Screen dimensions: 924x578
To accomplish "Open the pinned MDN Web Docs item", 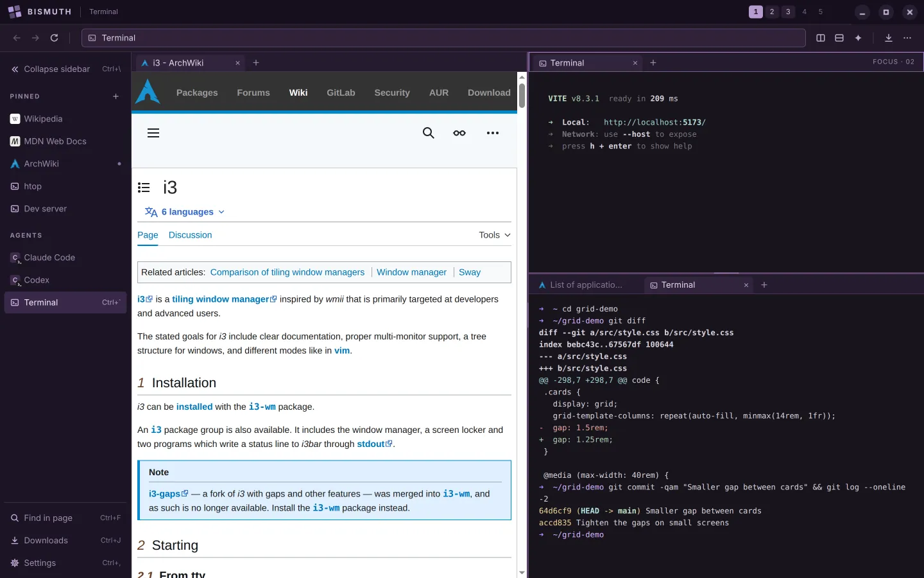I will coord(65,141).
